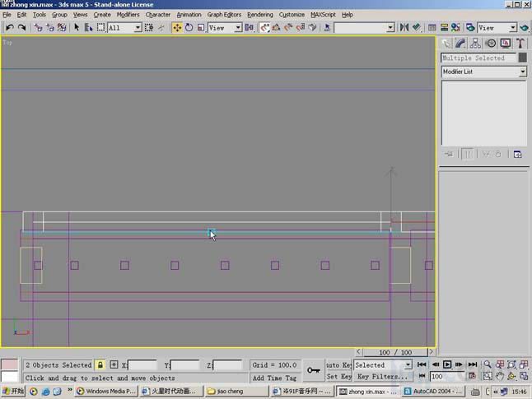This screenshot has width=532, height=399.
Task: Switch to the Create command panel tab
Action: 446,44
